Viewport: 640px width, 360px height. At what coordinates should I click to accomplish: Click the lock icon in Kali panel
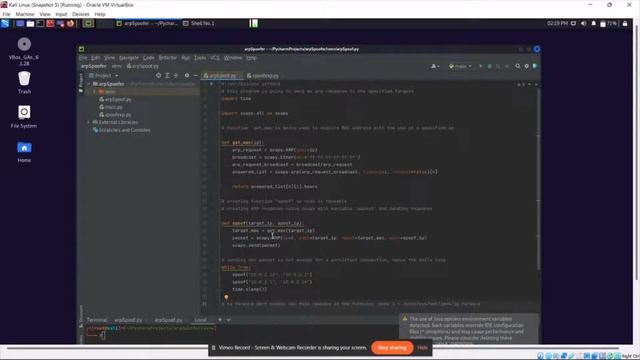[625, 24]
